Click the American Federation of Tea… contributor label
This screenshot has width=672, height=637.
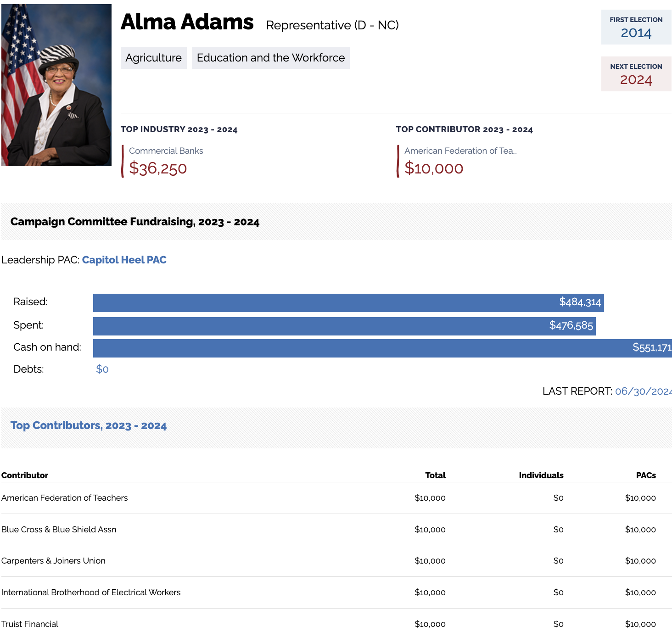pyautogui.click(x=460, y=151)
